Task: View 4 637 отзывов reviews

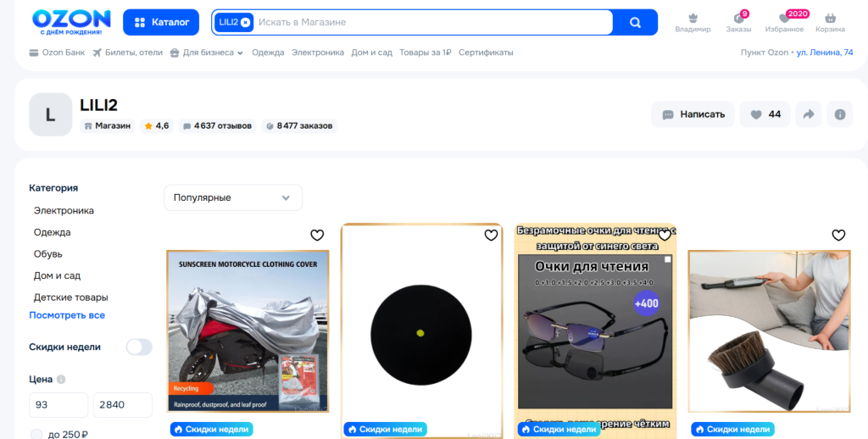Action: pyautogui.click(x=217, y=125)
